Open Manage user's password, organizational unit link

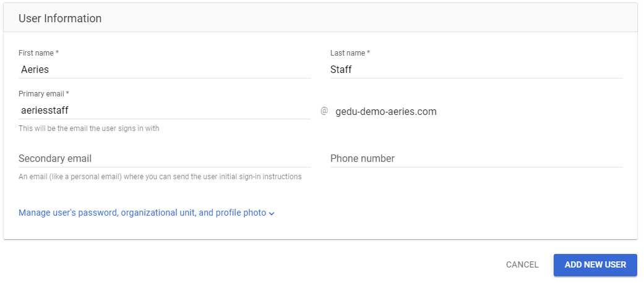142,213
